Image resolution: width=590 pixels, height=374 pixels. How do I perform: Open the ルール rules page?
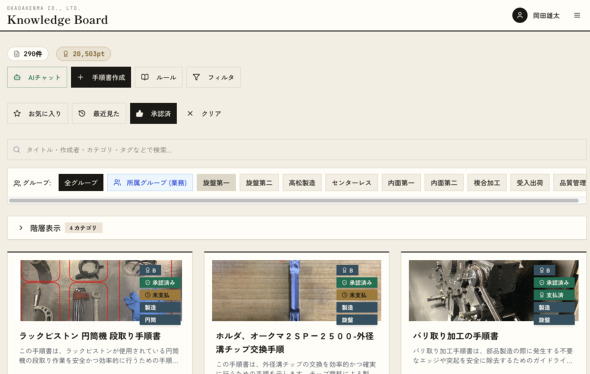point(159,77)
